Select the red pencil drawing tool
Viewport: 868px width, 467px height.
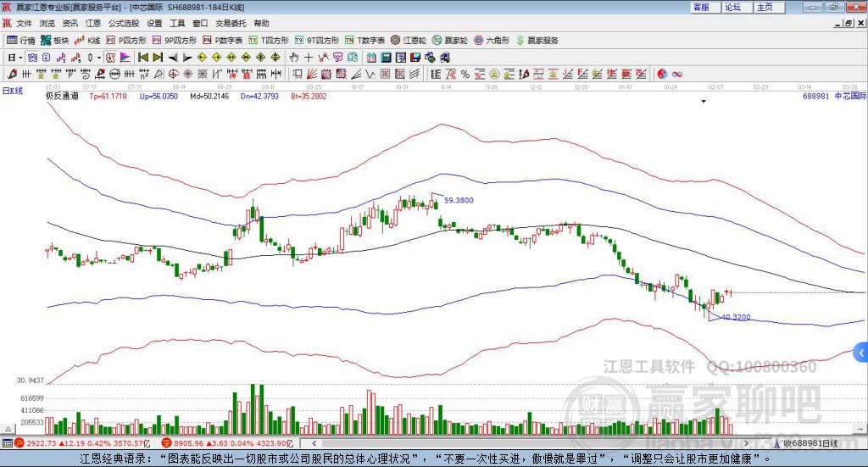click(12, 74)
